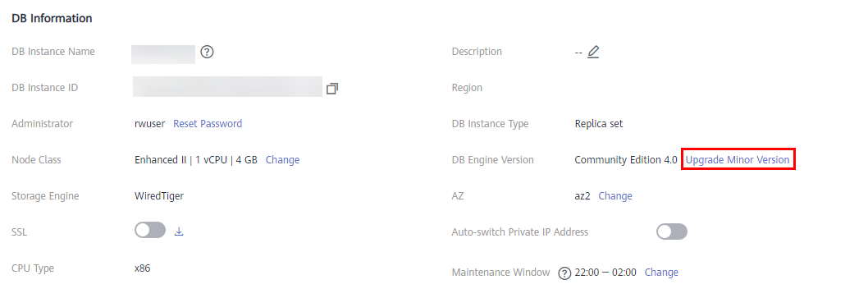Enable the SSL switch
Viewport: 868px width, 298px height.
pyautogui.click(x=150, y=230)
